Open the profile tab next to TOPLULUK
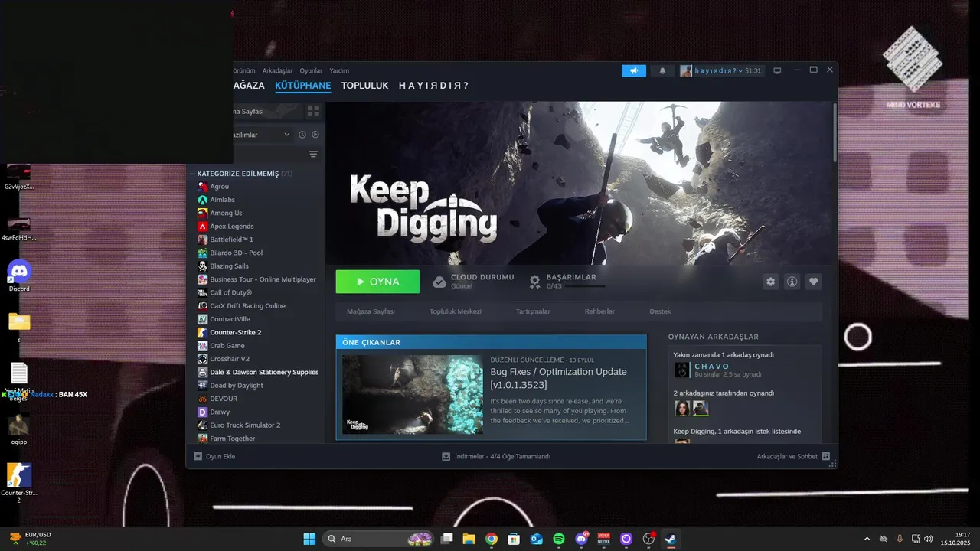The image size is (980, 551). coord(433,86)
